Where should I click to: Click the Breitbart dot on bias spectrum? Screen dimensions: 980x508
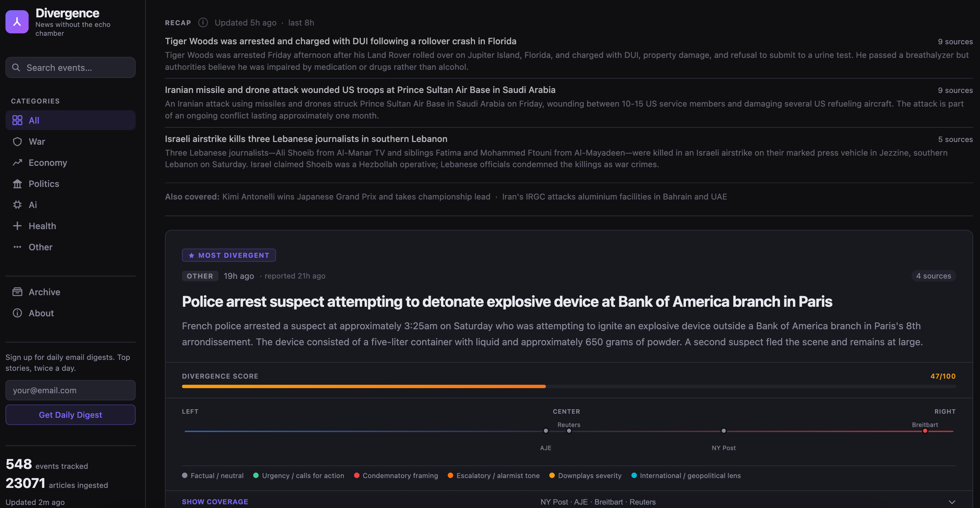tap(925, 431)
